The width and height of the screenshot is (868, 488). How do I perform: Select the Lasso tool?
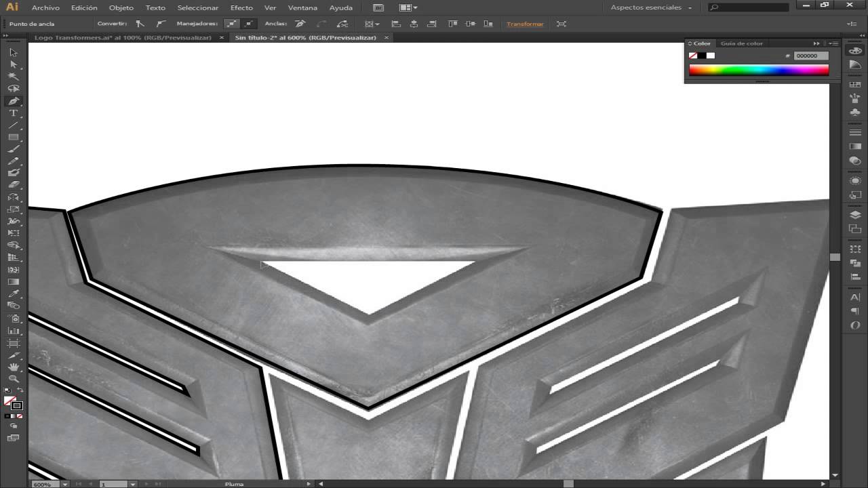point(13,89)
